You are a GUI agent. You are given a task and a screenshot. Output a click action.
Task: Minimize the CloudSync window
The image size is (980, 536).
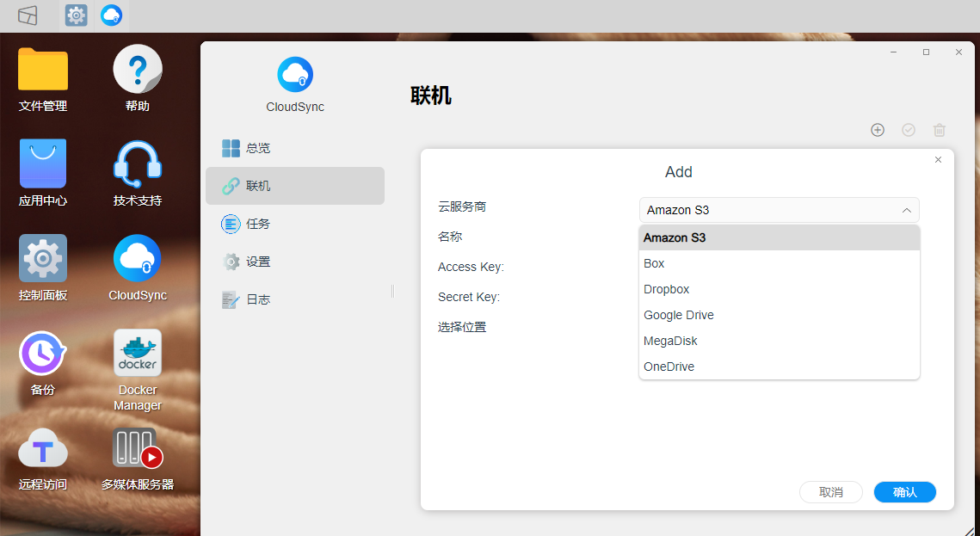click(894, 52)
